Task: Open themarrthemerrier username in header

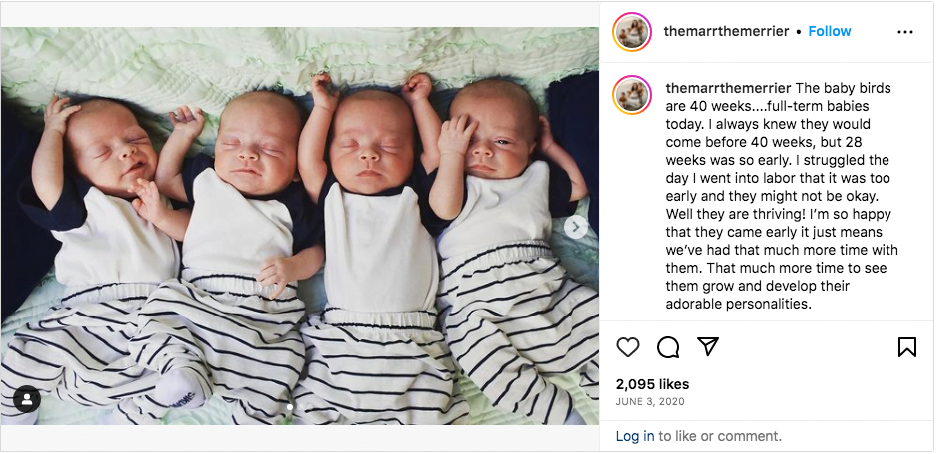Action: click(726, 32)
